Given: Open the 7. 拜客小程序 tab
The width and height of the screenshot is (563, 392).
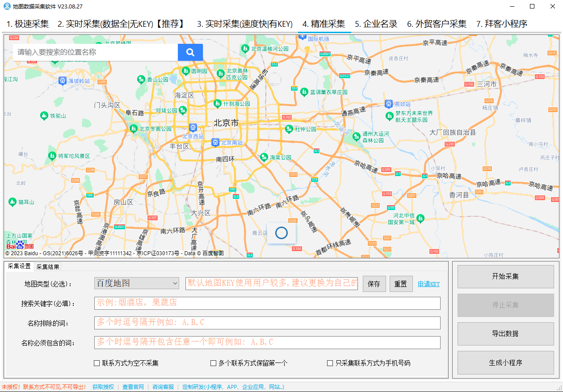Looking at the screenshot, I should (502, 24).
